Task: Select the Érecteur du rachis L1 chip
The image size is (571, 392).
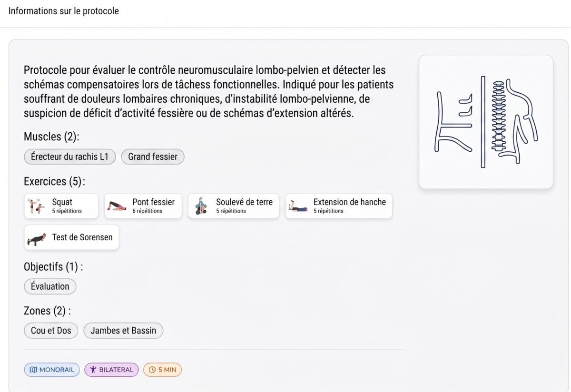Action: click(x=70, y=157)
